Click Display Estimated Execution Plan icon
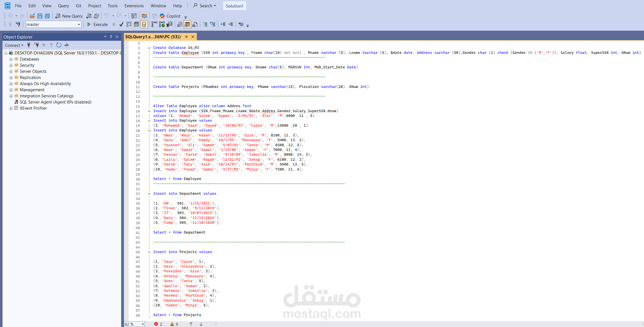 (129, 24)
